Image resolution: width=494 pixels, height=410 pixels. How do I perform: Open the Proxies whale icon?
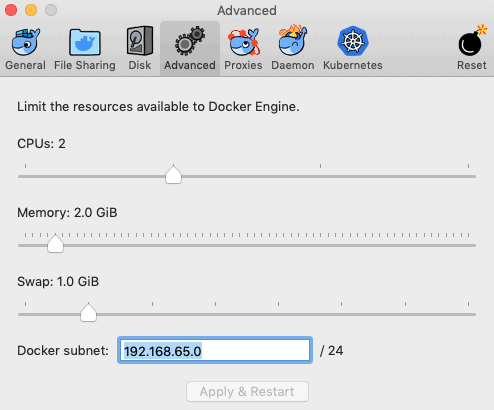click(x=243, y=42)
